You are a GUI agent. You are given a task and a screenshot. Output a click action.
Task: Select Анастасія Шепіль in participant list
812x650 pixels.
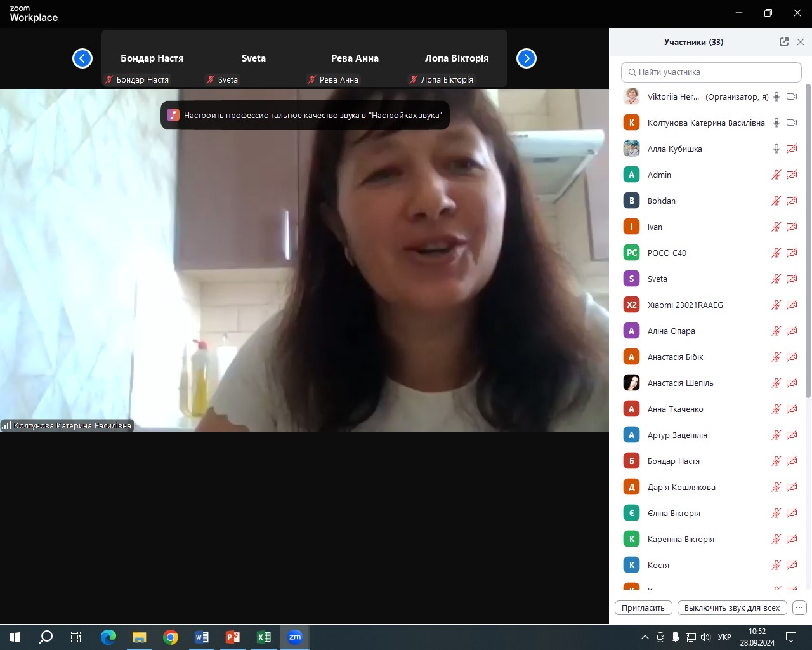click(680, 383)
